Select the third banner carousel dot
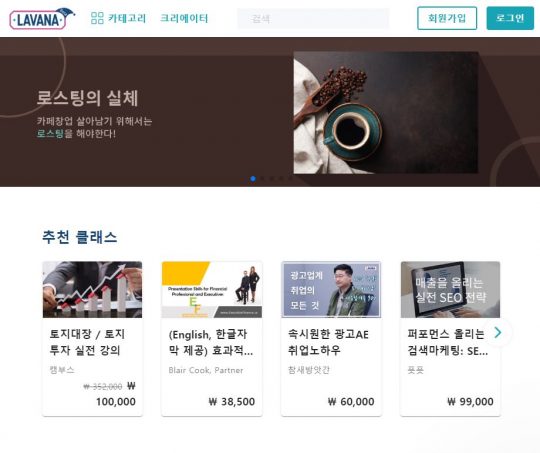The image size is (540, 453). pyautogui.click(x=272, y=178)
